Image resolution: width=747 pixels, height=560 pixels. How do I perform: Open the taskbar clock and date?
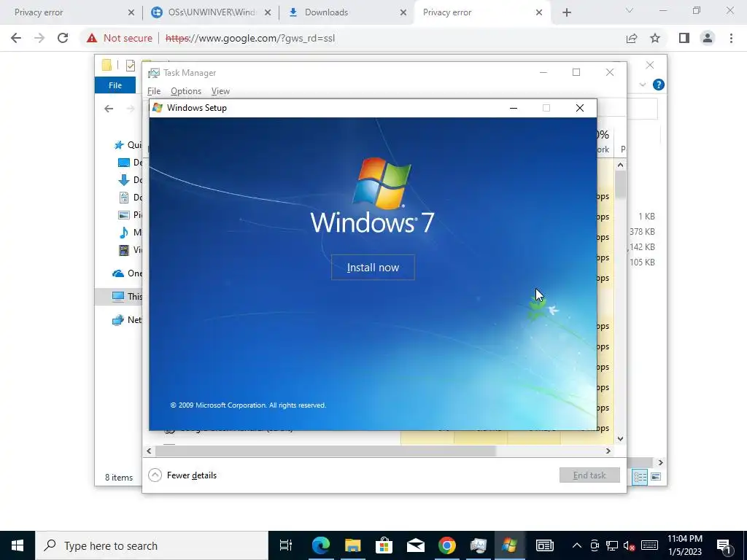coord(684,545)
